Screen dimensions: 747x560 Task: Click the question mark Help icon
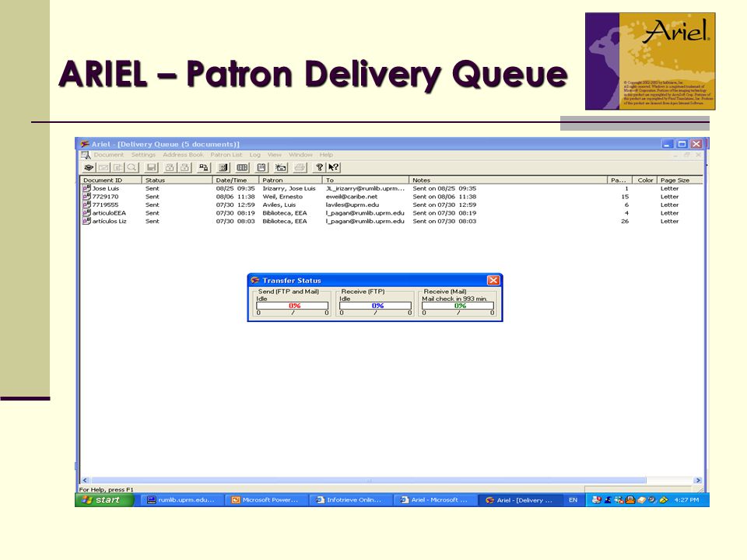coord(319,167)
